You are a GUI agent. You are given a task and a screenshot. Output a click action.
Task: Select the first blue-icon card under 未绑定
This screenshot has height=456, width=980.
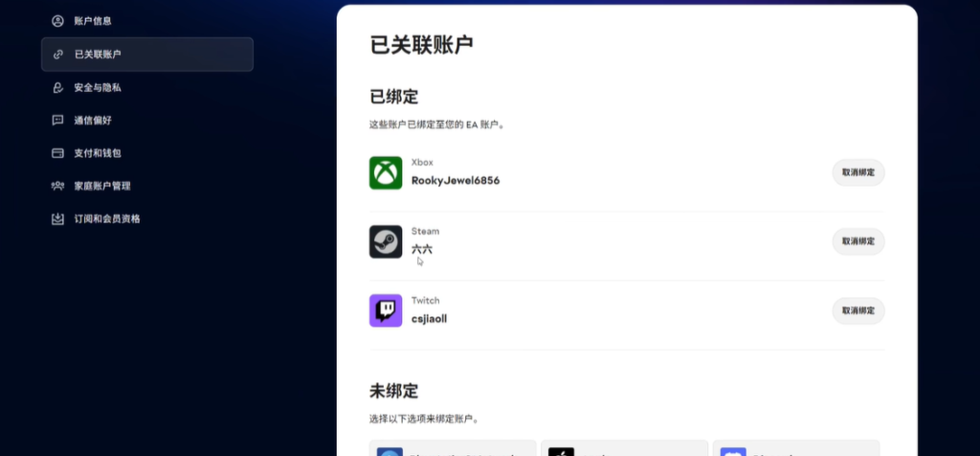(453, 448)
